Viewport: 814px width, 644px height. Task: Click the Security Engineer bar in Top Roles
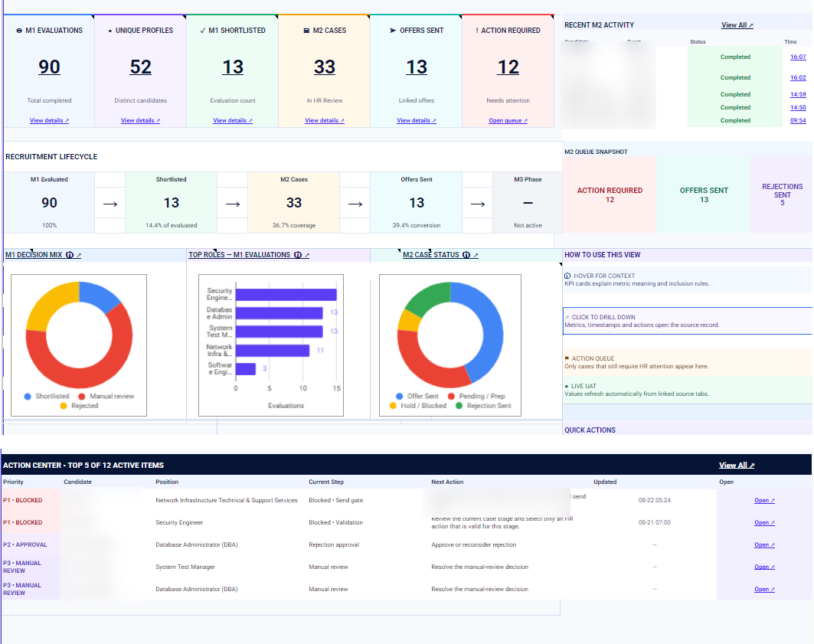tap(286, 295)
